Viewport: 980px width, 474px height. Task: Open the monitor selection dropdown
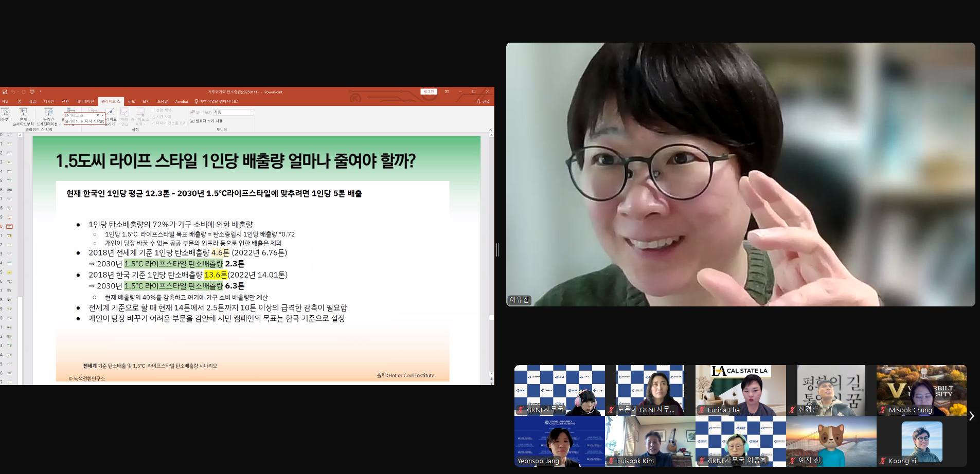252,112
